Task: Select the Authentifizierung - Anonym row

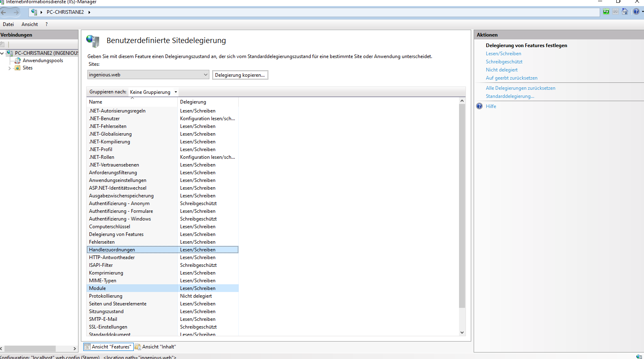Action: pos(163,203)
